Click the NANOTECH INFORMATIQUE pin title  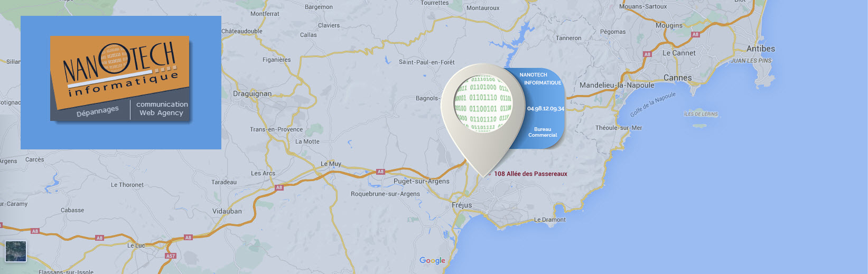tap(540, 79)
